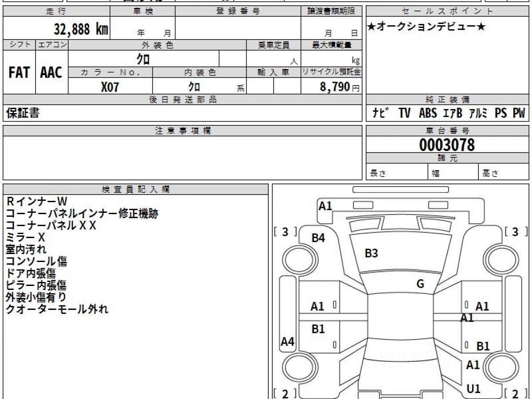Select the ピラー内張傷 inspector note
Image resolution: width=532 pixels, height=399 pixels.
click(x=36, y=286)
